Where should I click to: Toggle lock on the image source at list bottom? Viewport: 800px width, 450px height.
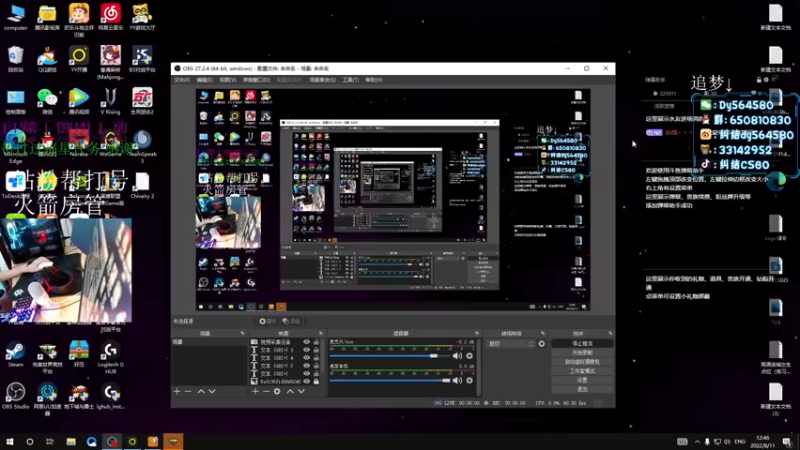[x=316, y=381]
